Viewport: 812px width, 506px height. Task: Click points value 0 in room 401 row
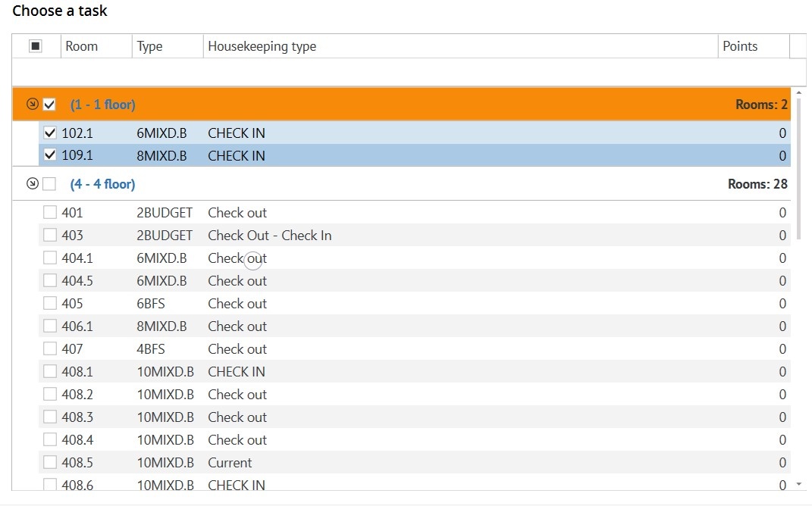click(x=782, y=213)
